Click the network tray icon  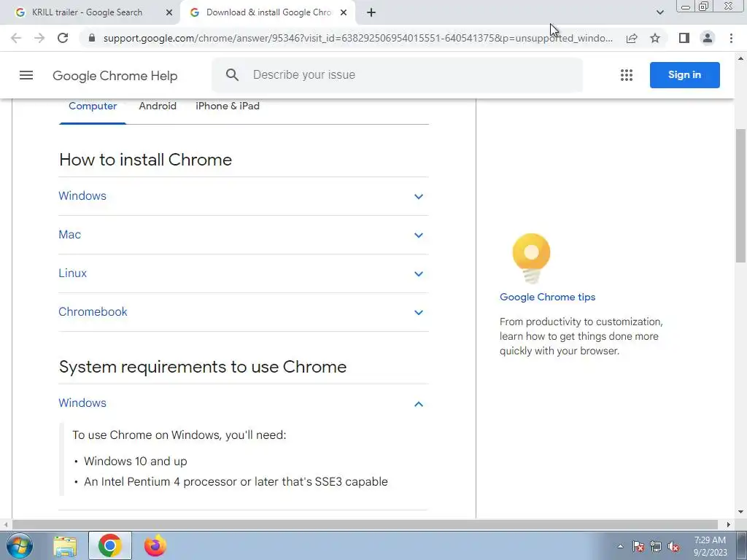(x=656, y=547)
